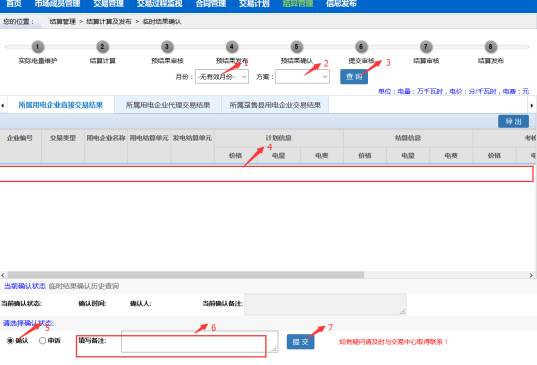Screen dimensions: 537x365
Task: Open the 月份 dropdown
Action: pyautogui.click(x=222, y=77)
